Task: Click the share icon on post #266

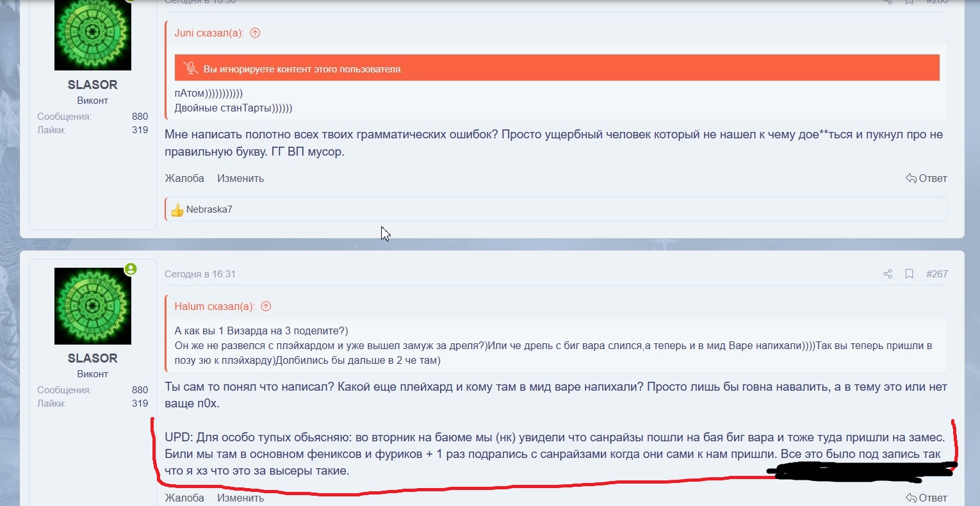Action: [887, 2]
